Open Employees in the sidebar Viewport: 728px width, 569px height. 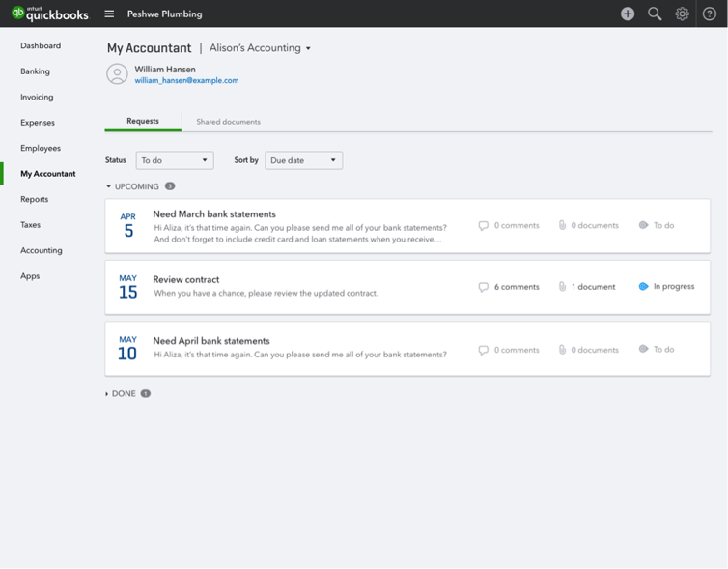pyautogui.click(x=41, y=148)
